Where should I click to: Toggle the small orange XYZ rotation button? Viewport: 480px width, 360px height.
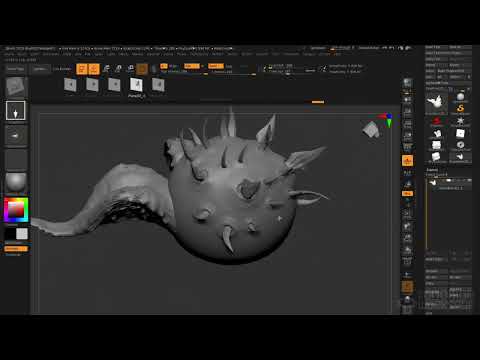pyautogui.click(x=407, y=193)
